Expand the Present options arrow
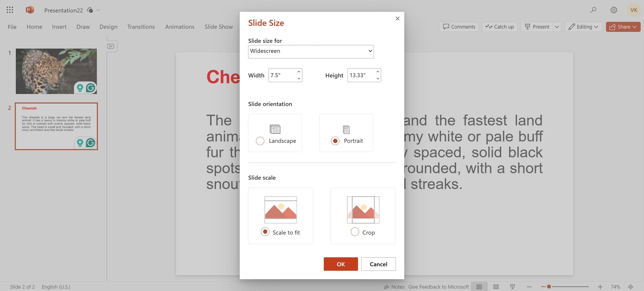Image resolution: width=644 pixels, height=291 pixels. [x=557, y=27]
